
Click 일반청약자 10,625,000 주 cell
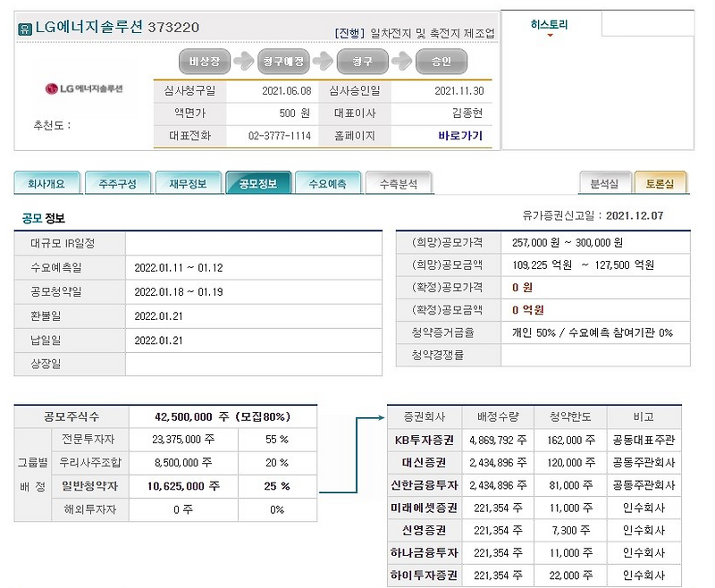click(183, 486)
